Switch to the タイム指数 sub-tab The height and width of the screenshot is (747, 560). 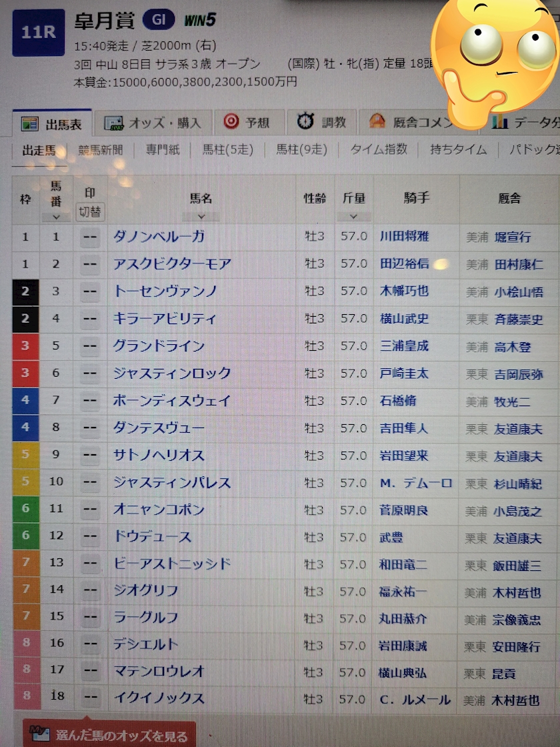click(x=378, y=150)
